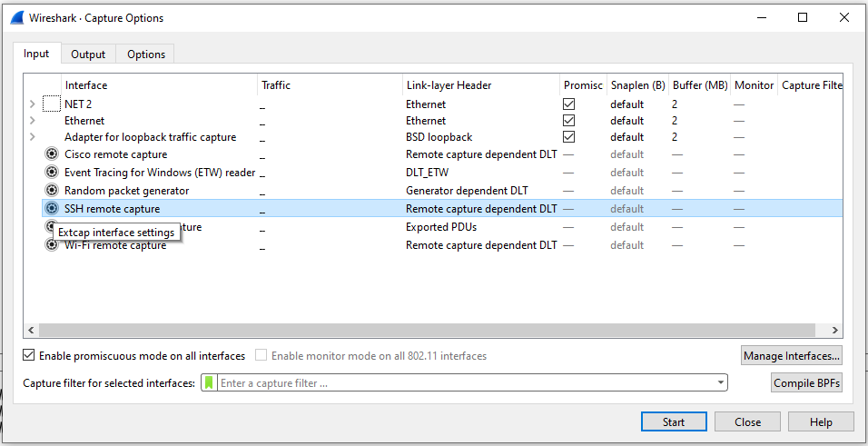Switch to the Output tab
This screenshot has height=446, width=868.
[88, 55]
